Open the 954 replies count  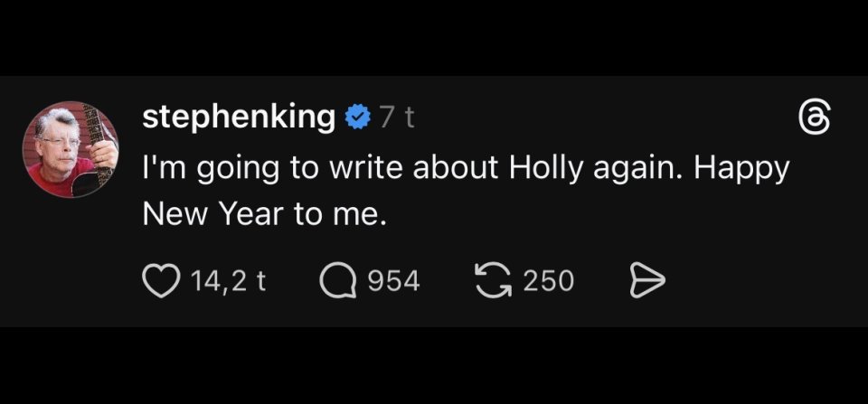click(x=393, y=281)
